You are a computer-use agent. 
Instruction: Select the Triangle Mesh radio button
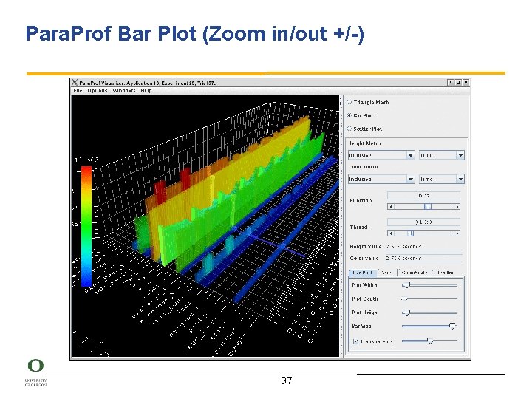(x=349, y=102)
